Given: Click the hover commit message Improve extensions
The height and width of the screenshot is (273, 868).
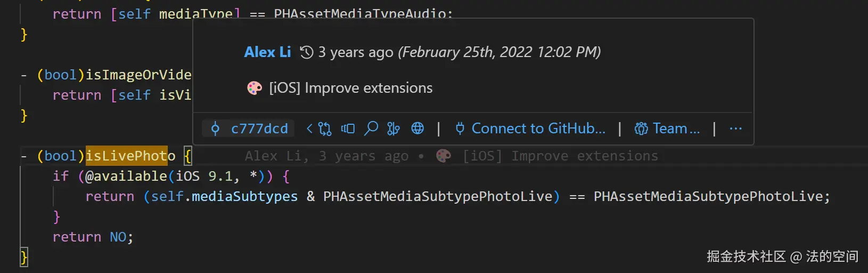Looking at the screenshot, I should (x=351, y=88).
